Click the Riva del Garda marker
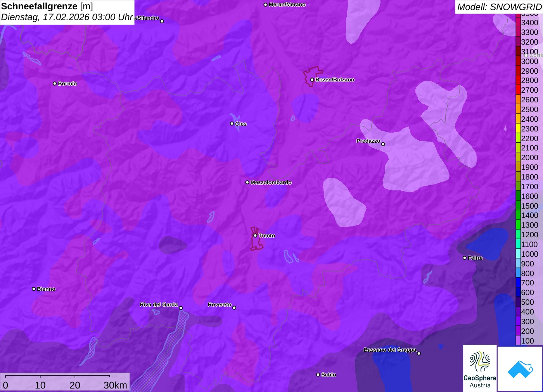The width and height of the screenshot is (543, 392). pos(181,308)
